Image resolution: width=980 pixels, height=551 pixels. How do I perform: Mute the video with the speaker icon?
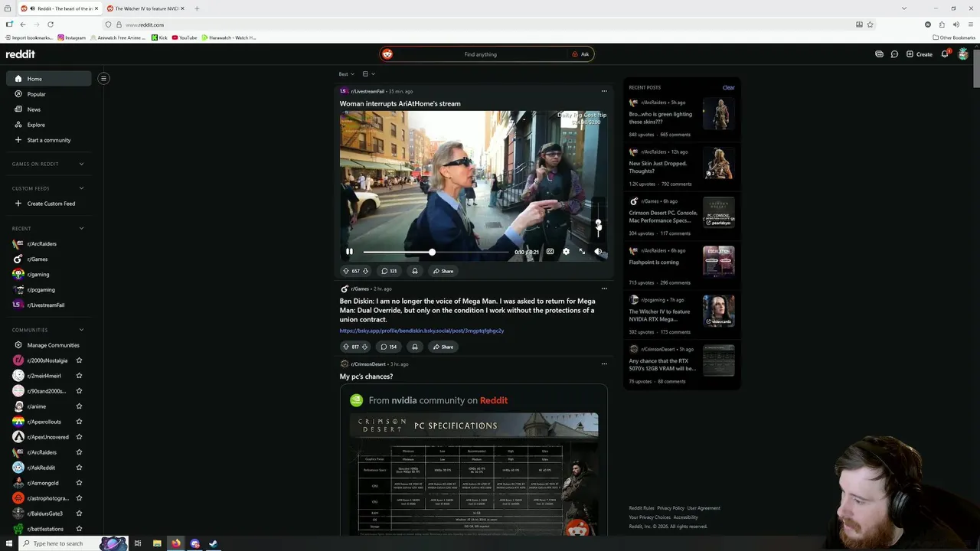point(599,252)
